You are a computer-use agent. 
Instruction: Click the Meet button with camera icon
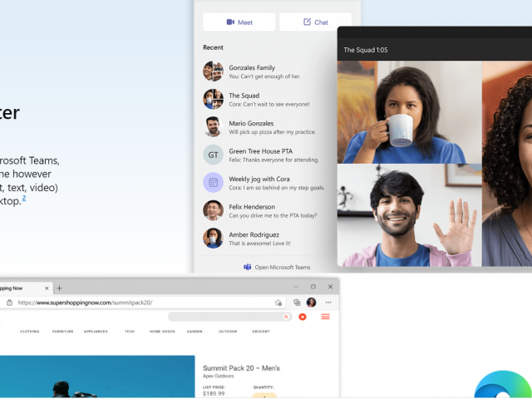coord(239,22)
